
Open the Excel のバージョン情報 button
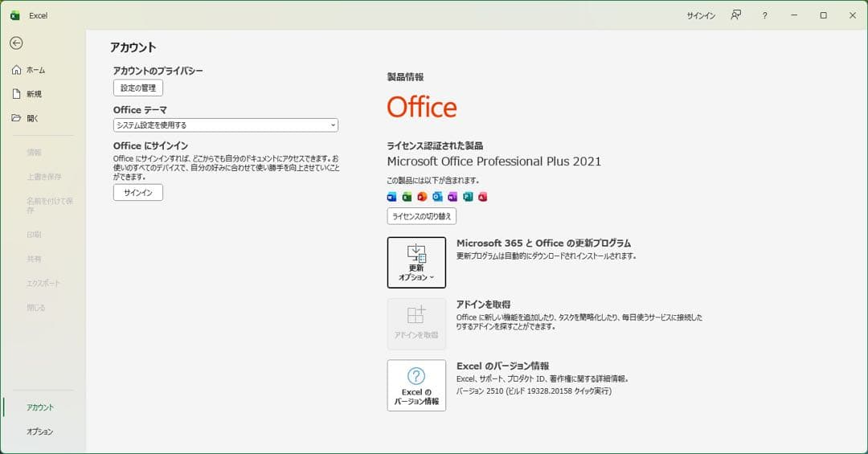pyautogui.click(x=416, y=386)
